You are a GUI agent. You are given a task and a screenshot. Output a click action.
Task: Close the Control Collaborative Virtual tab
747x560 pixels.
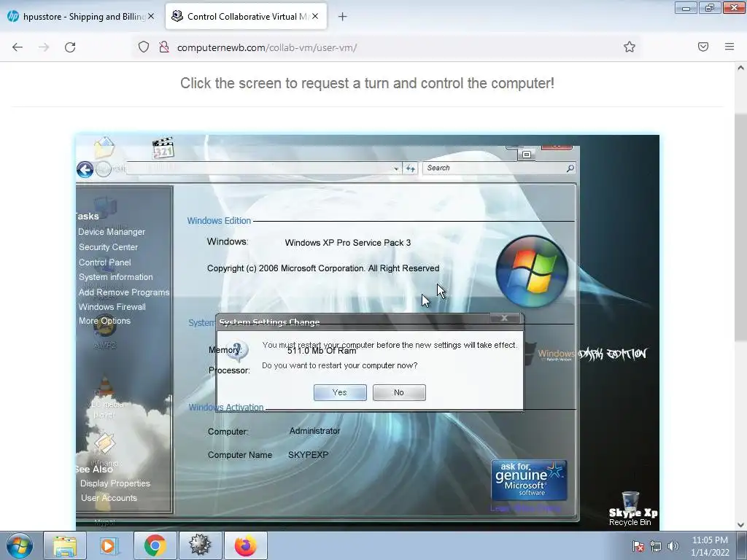coord(315,16)
